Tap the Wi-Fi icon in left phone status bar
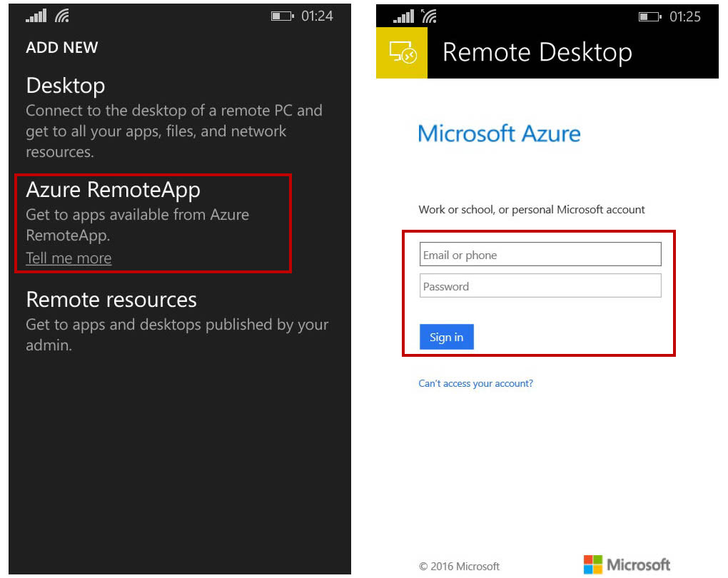Screen dimensions: 728x578 coord(62,16)
